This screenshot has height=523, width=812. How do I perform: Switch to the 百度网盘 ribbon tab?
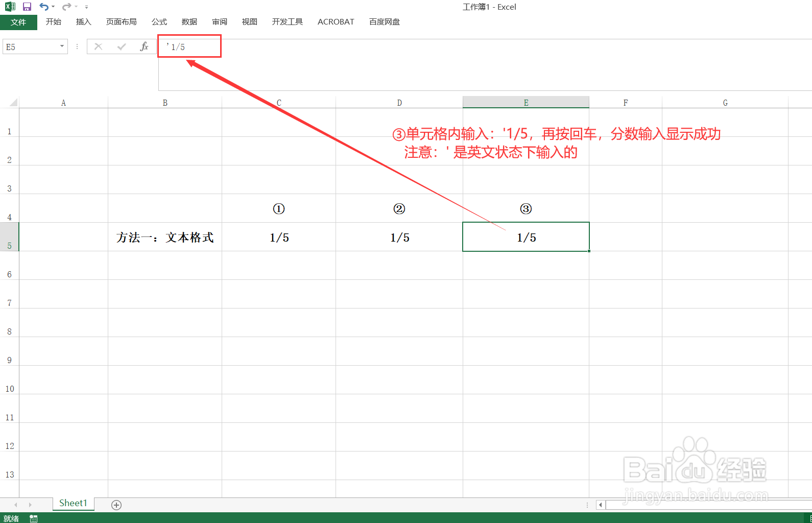click(385, 22)
